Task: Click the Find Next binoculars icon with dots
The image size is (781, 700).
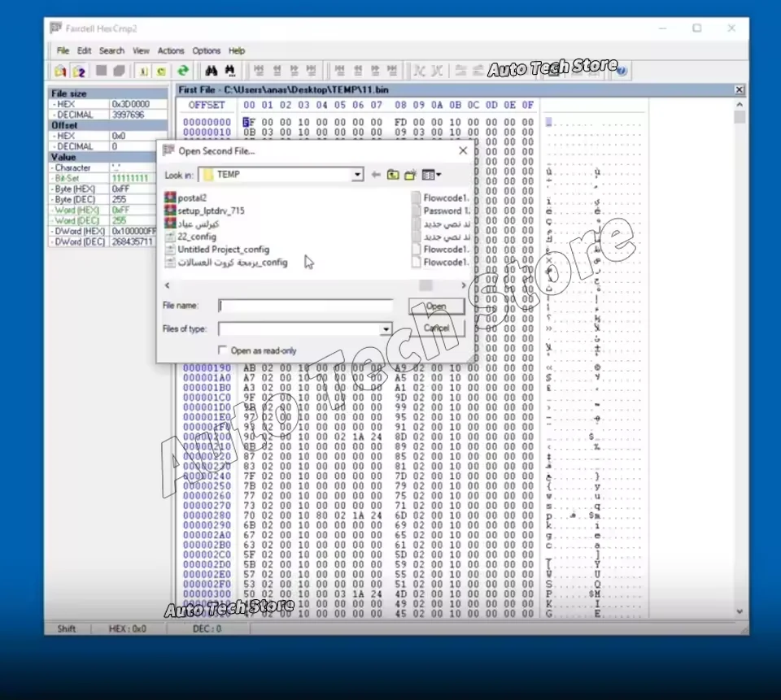Action: pyautogui.click(x=229, y=72)
